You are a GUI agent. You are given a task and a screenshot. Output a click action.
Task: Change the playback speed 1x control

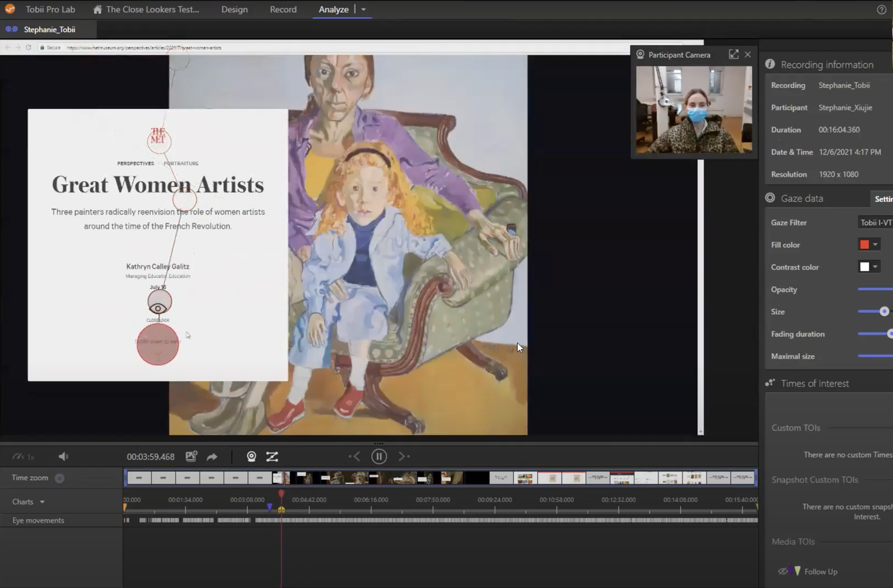point(23,457)
